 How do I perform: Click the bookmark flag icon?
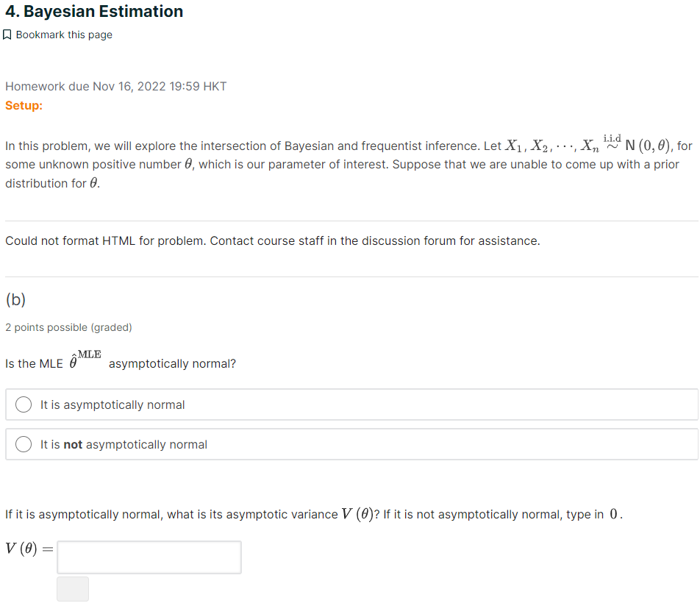[8, 34]
